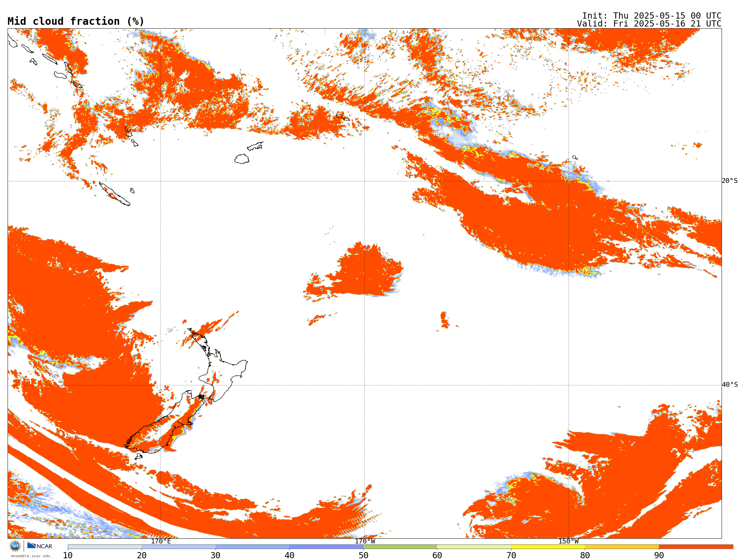Click the colorbar tick label 90
The width and height of the screenshot is (744, 560).
coord(659,556)
